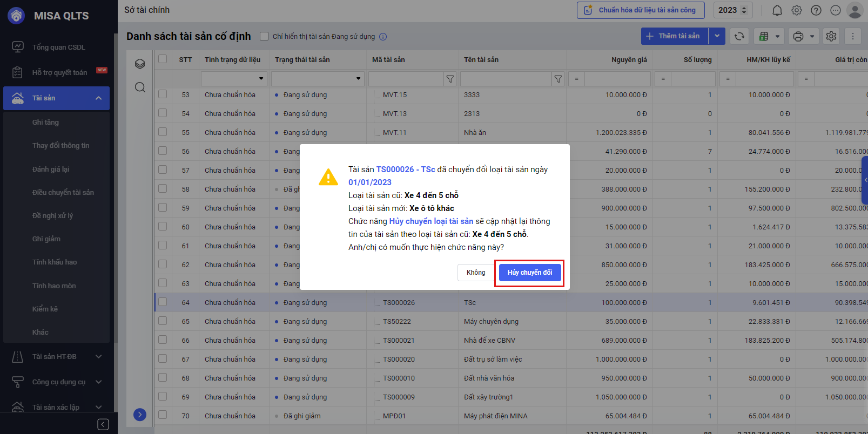Open the 2023 year selector
This screenshot has height=434, width=868.
pos(732,10)
